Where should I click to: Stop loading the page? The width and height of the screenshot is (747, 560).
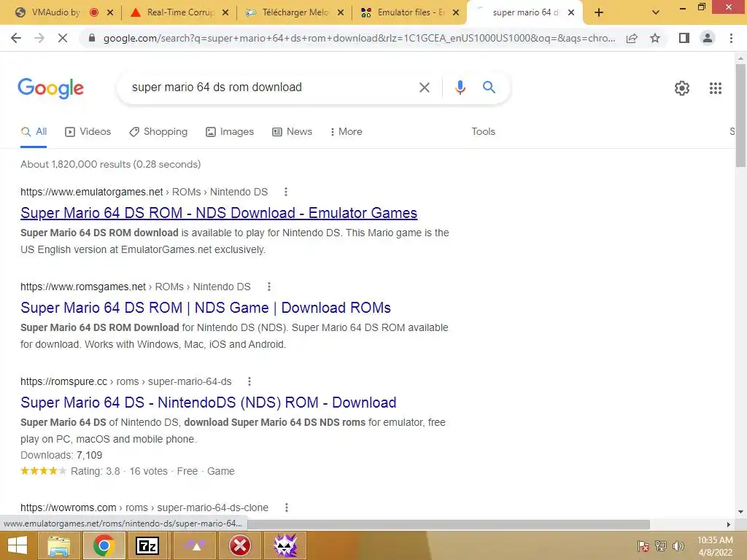(x=63, y=38)
